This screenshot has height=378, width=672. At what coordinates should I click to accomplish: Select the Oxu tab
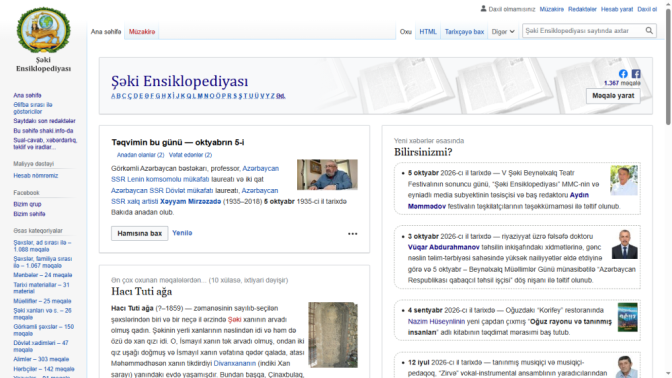point(405,32)
